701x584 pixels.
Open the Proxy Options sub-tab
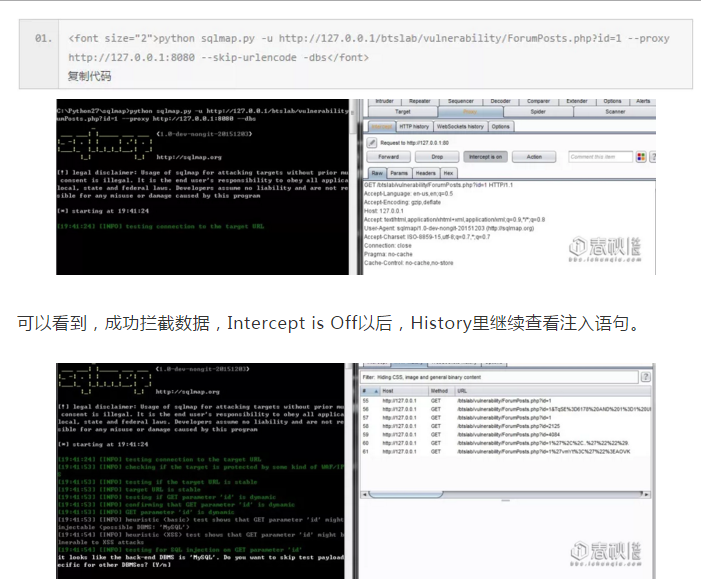click(x=500, y=127)
